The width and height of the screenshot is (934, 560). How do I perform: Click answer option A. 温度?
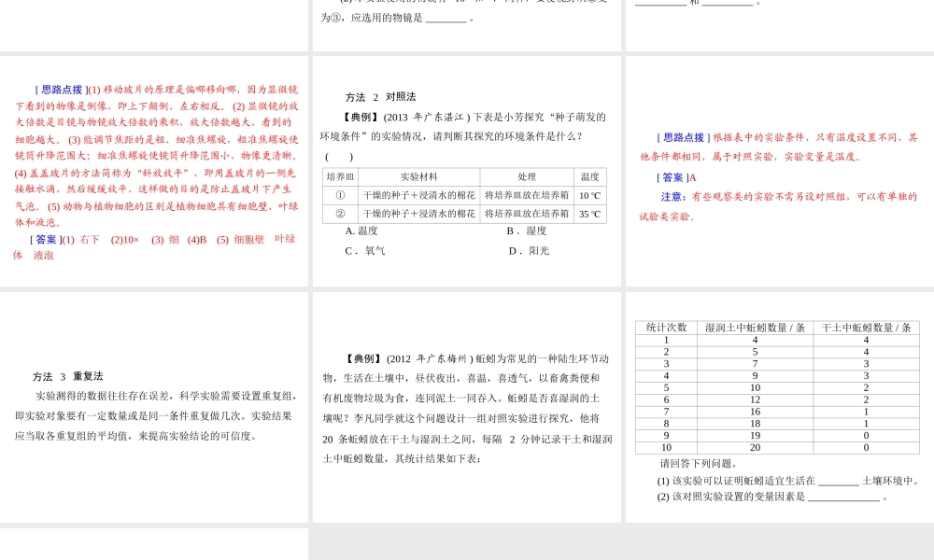361,231
